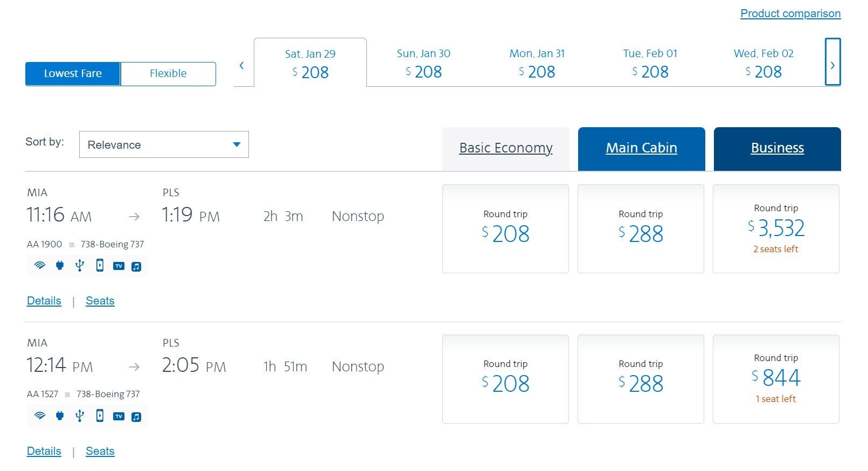Click power outlet icon for AA 1900

click(60, 266)
